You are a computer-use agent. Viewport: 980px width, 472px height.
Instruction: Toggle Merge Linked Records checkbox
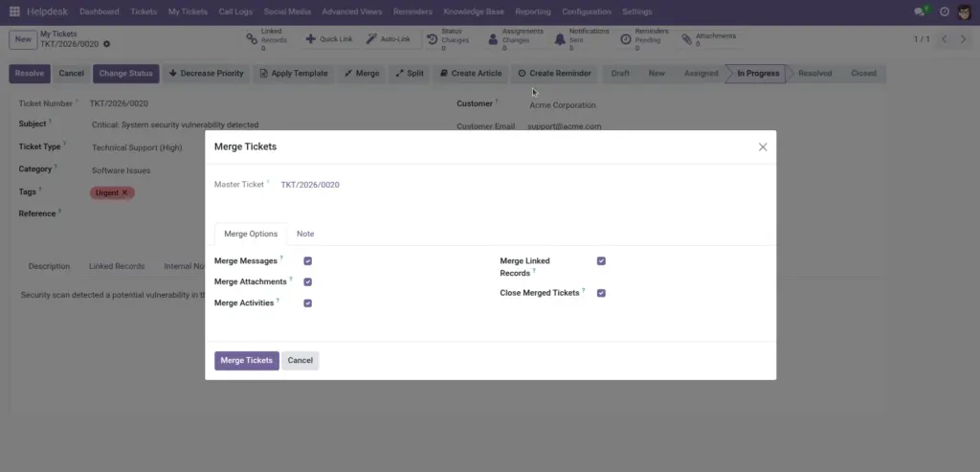pos(601,260)
